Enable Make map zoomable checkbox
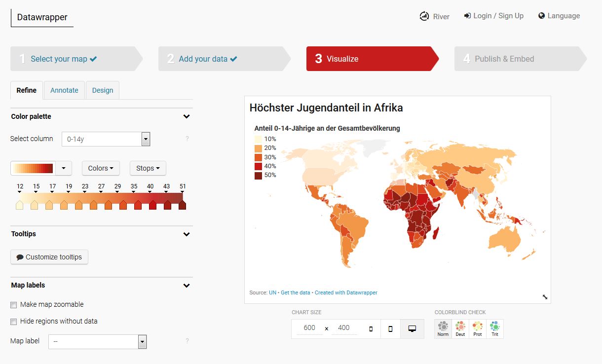Viewport: 602px width, 364px height. (x=14, y=305)
